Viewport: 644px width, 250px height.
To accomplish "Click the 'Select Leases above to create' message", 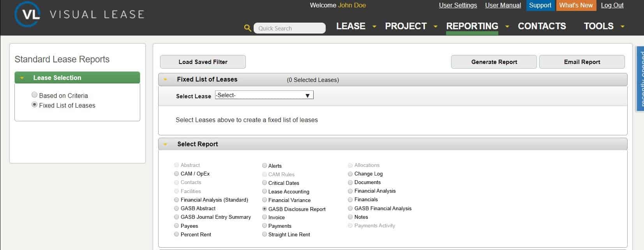I will [x=247, y=120].
